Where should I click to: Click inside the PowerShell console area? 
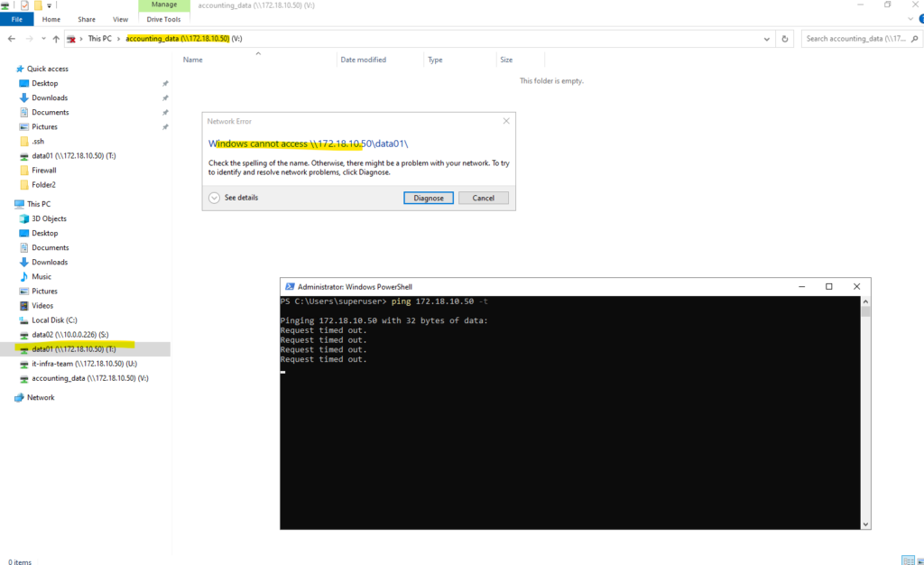click(x=570, y=412)
